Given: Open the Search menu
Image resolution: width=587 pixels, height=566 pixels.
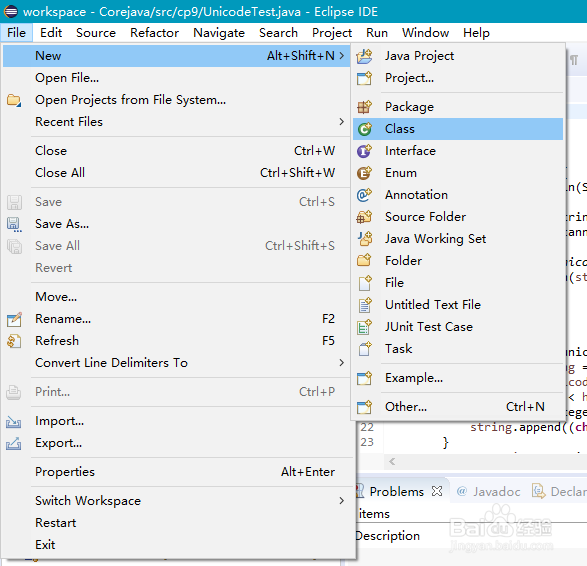Looking at the screenshot, I should click(278, 33).
